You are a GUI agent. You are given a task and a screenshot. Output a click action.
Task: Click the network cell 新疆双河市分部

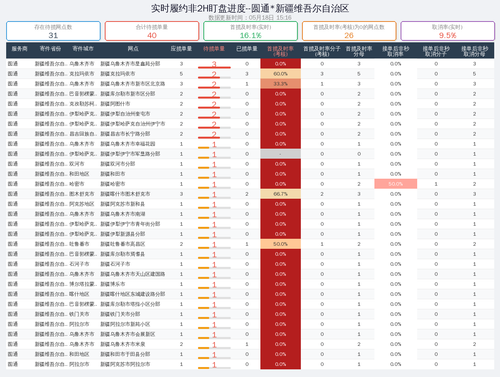[x=117, y=164]
